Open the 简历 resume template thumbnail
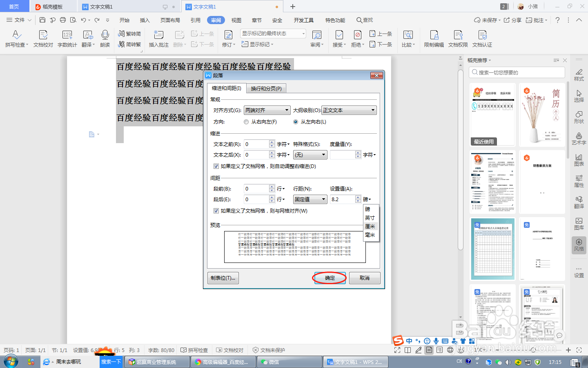The height and width of the screenshot is (368, 588). click(542, 115)
